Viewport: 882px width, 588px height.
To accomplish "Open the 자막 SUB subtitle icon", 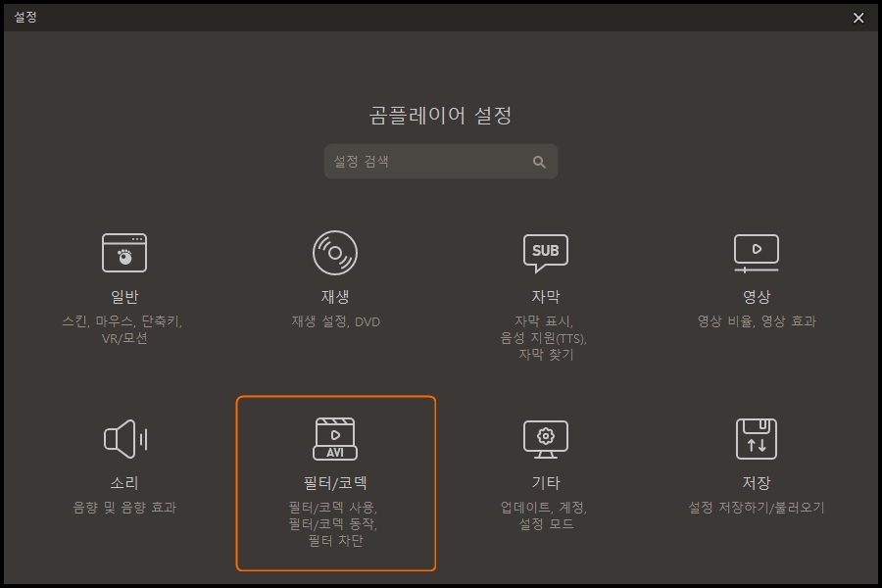I will pyautogui.click(x=546, y=253).
